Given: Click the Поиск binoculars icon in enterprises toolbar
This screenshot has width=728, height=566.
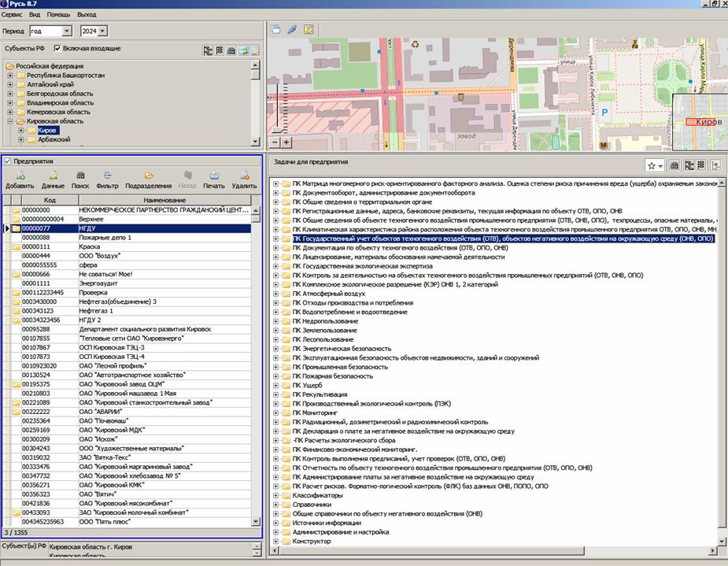Looking at the screenshot, I should pyautogui.click(x=80, y=176).
